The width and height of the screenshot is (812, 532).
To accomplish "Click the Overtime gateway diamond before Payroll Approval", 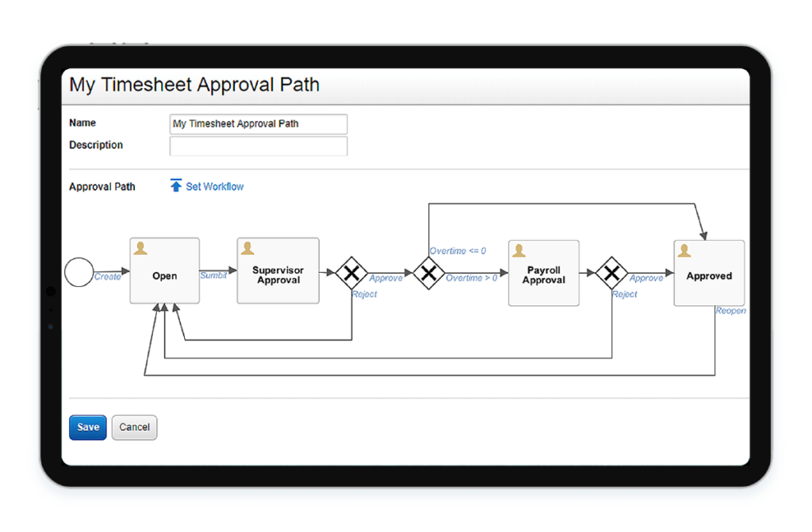I will [428, 274].
